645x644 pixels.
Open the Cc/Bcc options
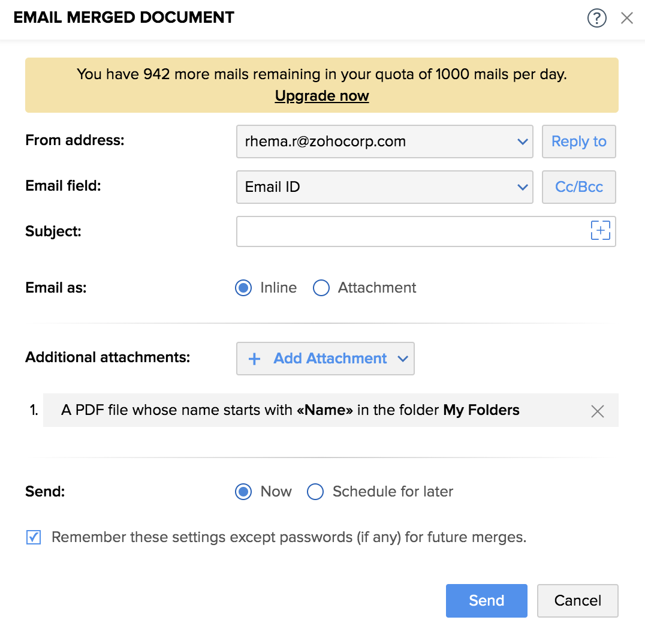pyautogui.click(x=578, y=187)
